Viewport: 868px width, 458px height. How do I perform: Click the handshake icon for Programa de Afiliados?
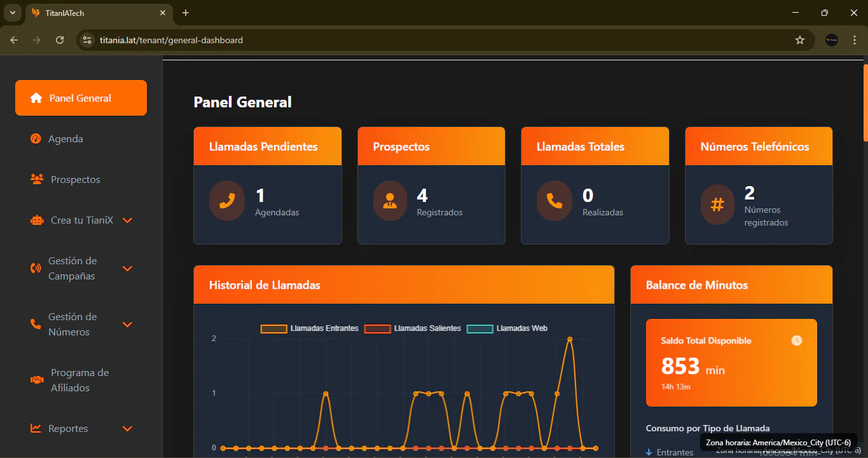(x=37, y=380)
